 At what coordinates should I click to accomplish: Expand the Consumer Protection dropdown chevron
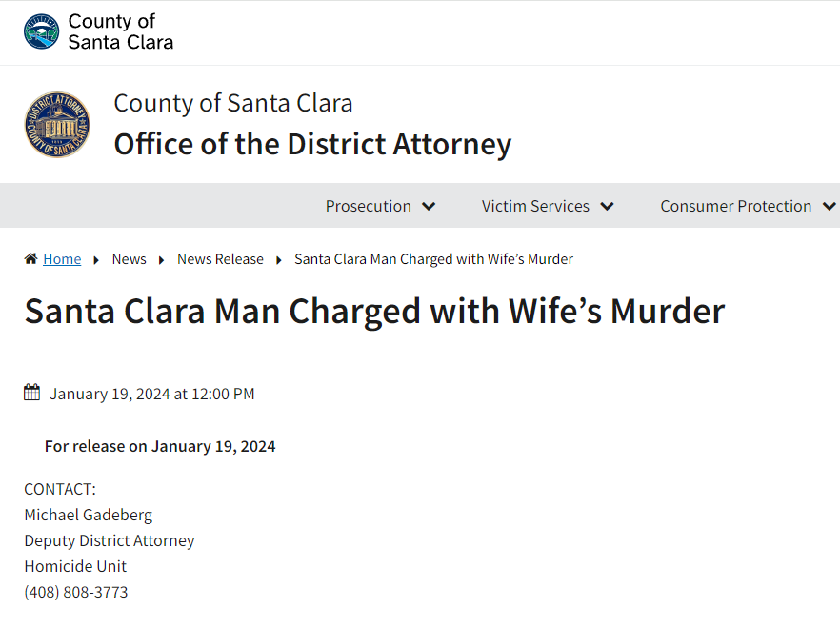(x=829, y=207)
